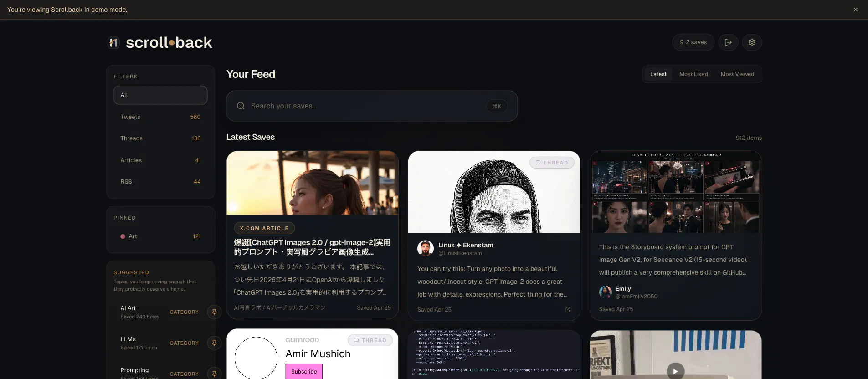Click the THREAD badge on the Amir Mushich card
Image resolution: width=868 pixels, height=379 pixels.
[370, 340]
